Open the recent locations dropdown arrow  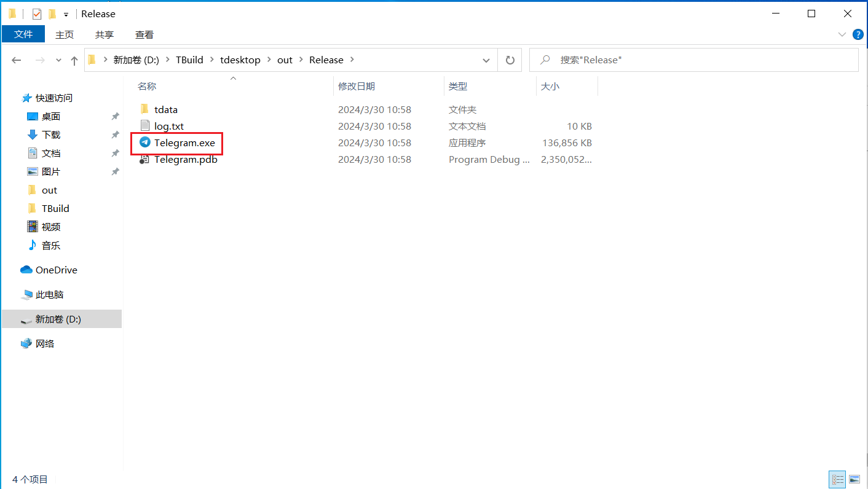pos(59,60)
